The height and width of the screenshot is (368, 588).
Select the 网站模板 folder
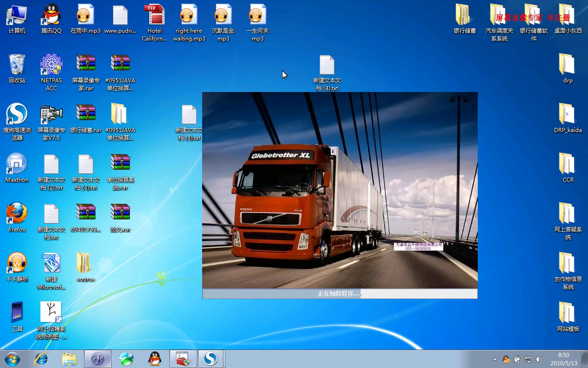(x=568, y=316)
